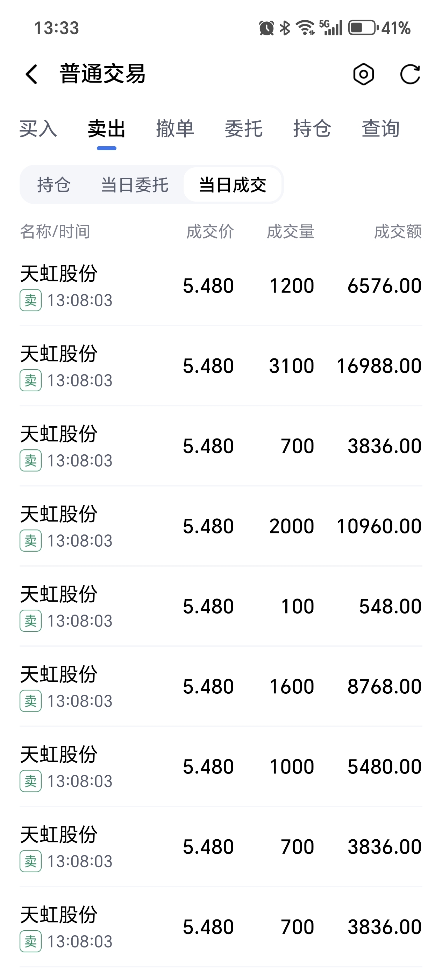This screenshot has width=442, height=980.
Task: Switch to the 撤单 tab
Action: 175,128
